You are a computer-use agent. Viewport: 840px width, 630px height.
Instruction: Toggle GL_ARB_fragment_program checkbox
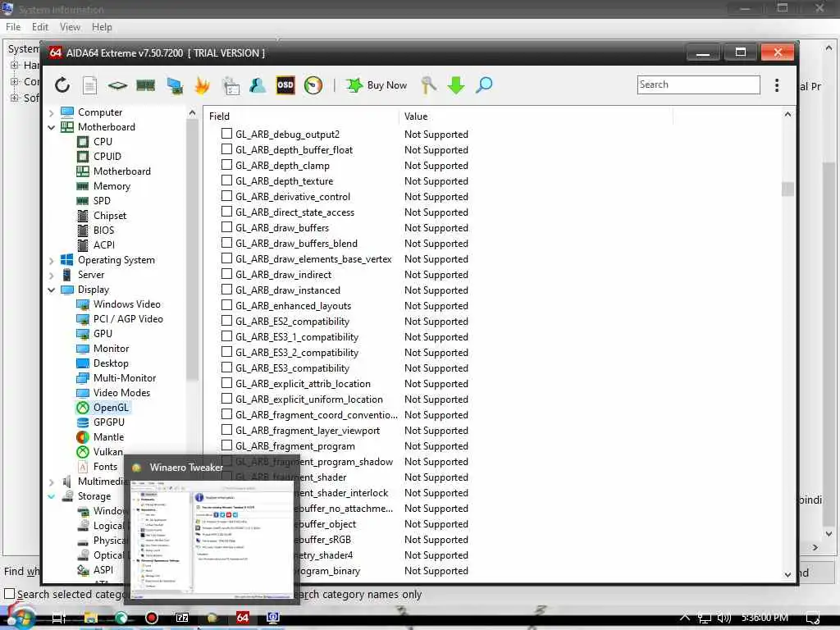(226, 445)
